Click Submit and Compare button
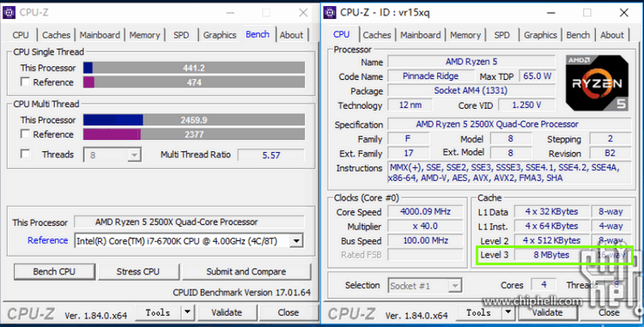This screenshot has height=327, width=644. coord(246,271)
